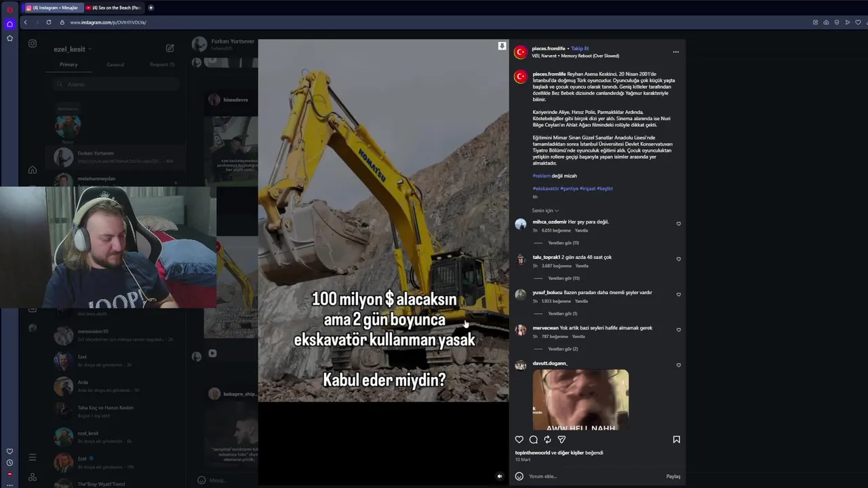Reply to yusuf_bolucu's comment via Yanıtla
The height and width of the screenshot is (488, 868).
click(583, 301)
